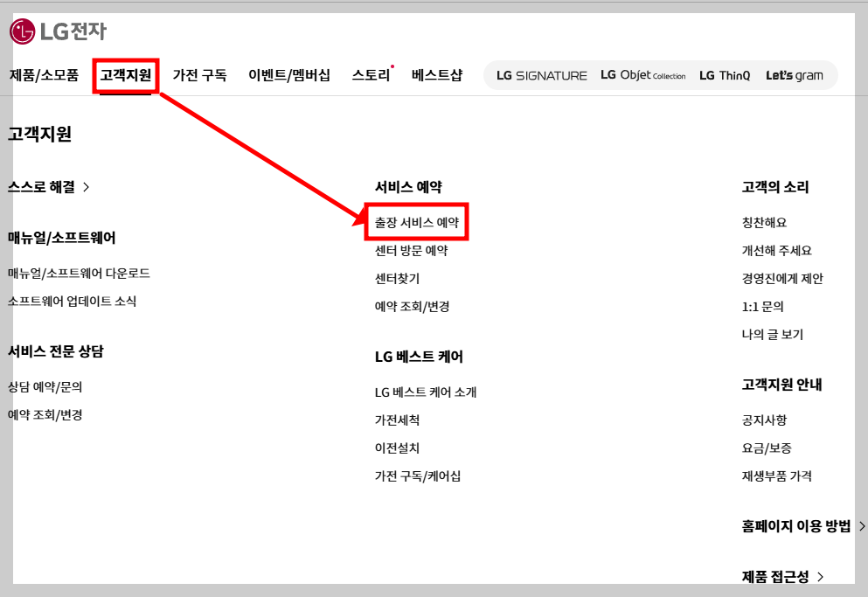Open 공지사항

click(764, 420)
